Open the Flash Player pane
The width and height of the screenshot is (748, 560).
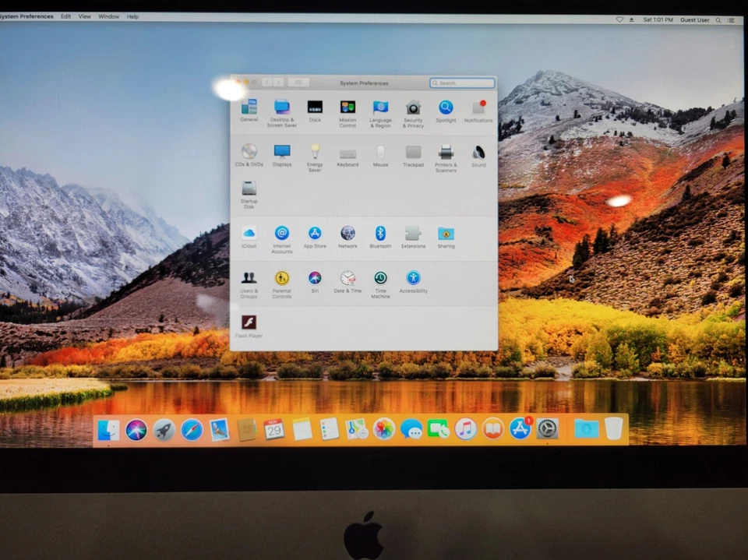[249, 322]
